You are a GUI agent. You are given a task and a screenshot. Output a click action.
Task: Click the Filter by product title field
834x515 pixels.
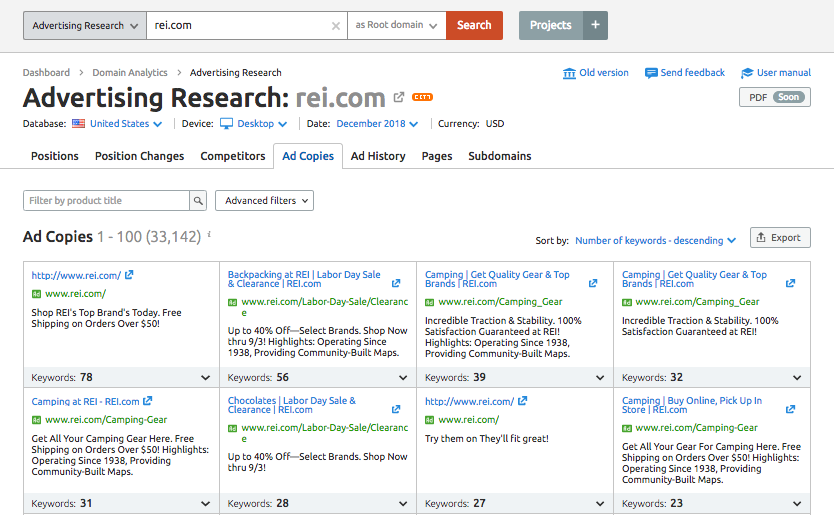click(106, 201)
